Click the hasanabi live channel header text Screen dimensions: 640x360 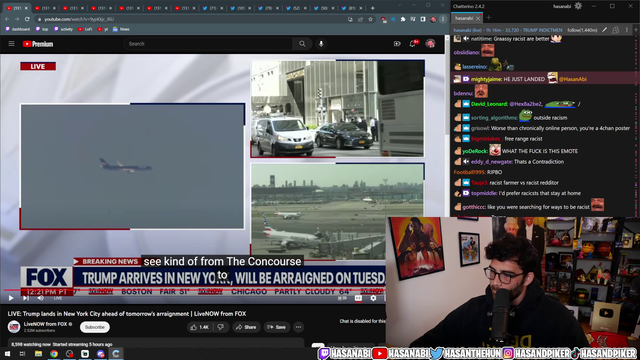(508, 30)
